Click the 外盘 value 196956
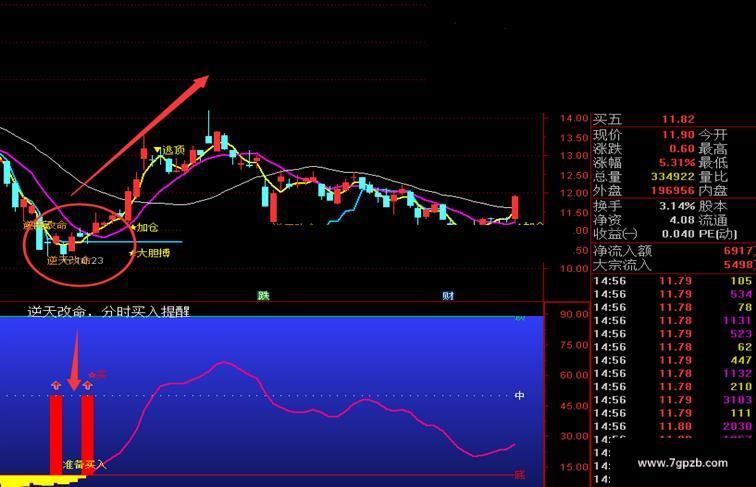 pos(673,190)
